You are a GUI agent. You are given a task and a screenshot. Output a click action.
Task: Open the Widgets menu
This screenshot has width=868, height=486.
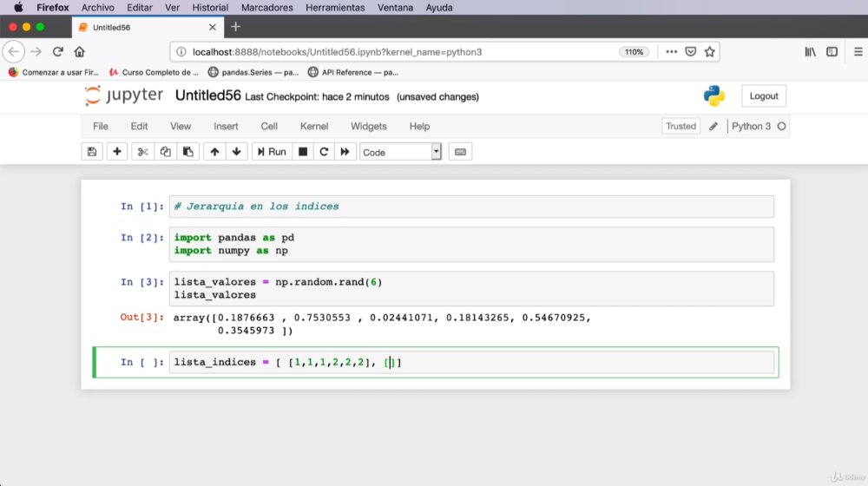pos(369,126)
